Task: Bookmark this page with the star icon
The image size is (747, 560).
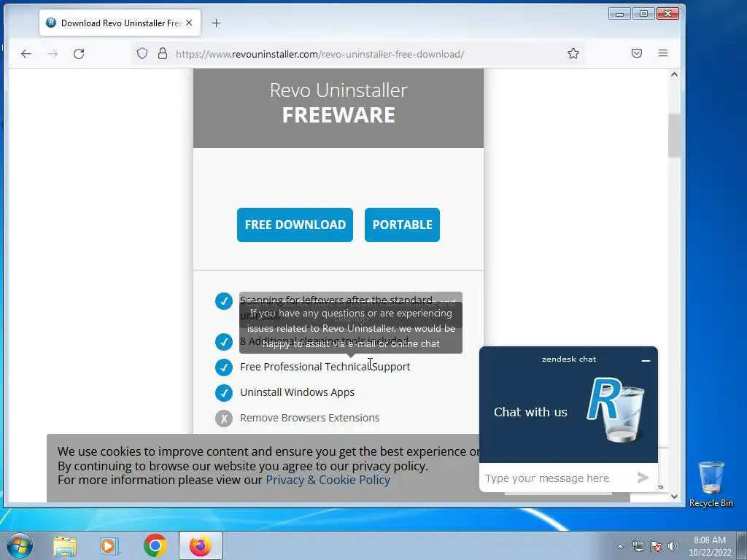Action: [x=573, y=53]
